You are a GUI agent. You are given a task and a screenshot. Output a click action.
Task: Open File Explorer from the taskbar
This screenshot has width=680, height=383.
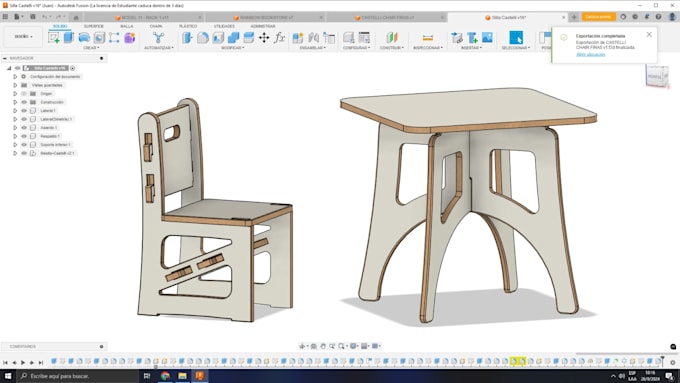pos(182,376)
